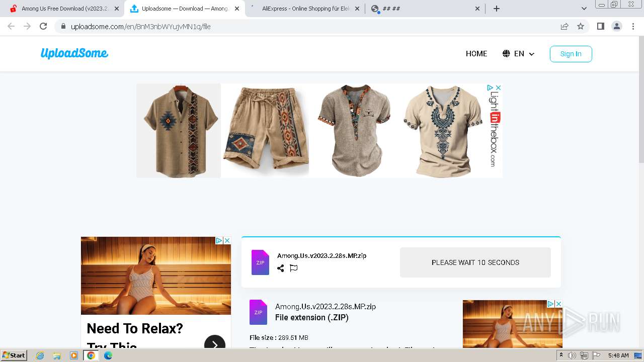Open a new browser tab
Image resolution: width=644 pixels, height=362 pixels.
click(497, 9)
